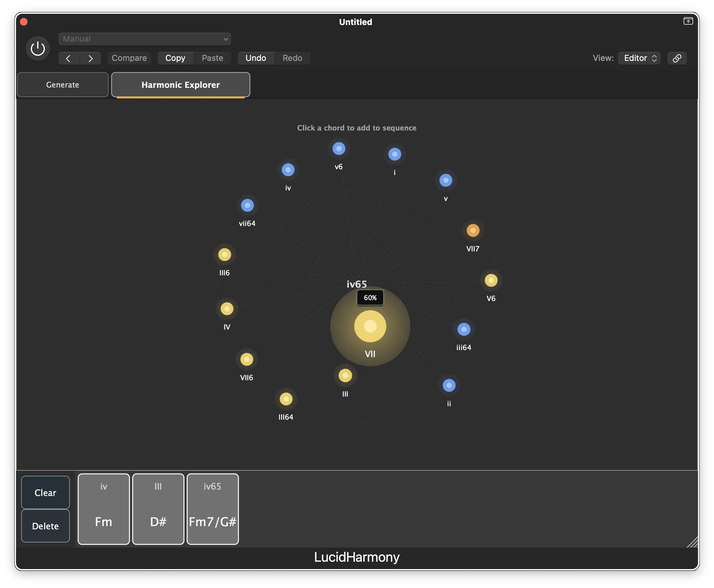Add the uppercase IV chord node

(227, 309)
